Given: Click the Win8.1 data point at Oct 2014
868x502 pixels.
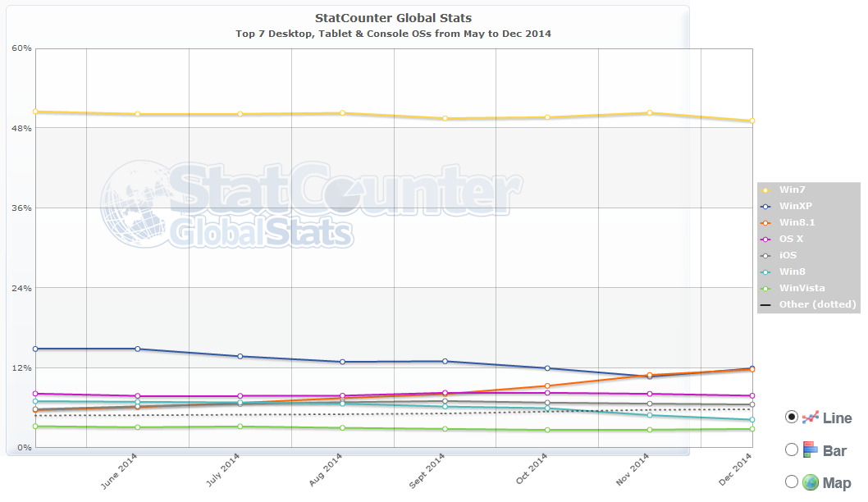Looking at the screenshot, I should coord(547,386).
